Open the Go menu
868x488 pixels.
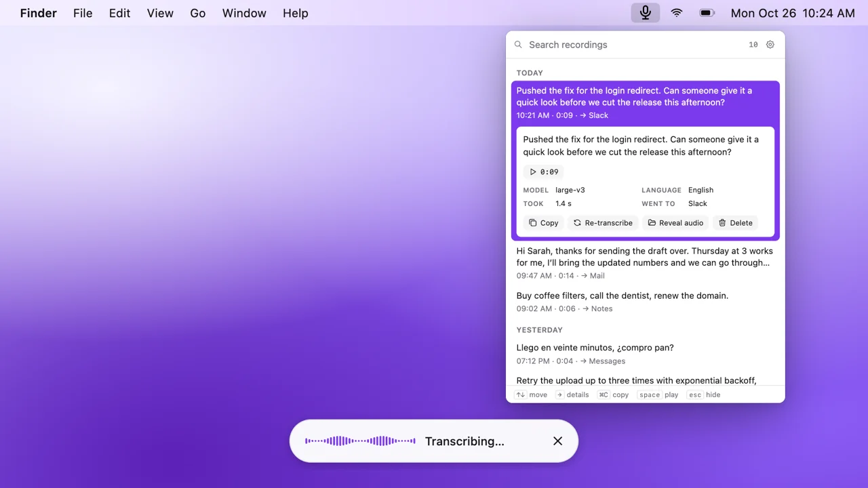[x=198, y=13]
